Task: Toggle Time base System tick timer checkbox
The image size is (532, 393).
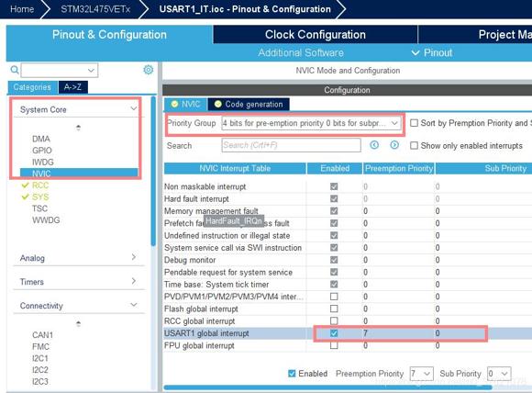Action: point(334,285)
